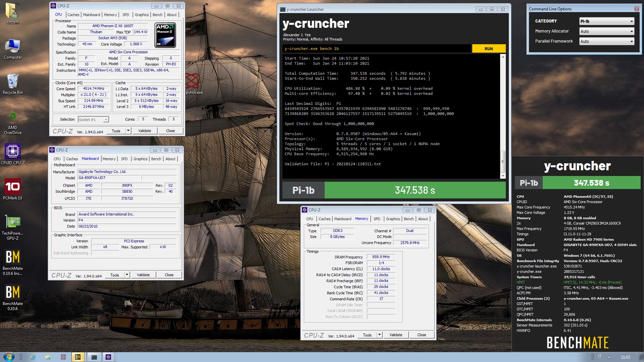644x362 pixels.
Task: Switch to BenchMate taskbar button
Action: [78, 357]
